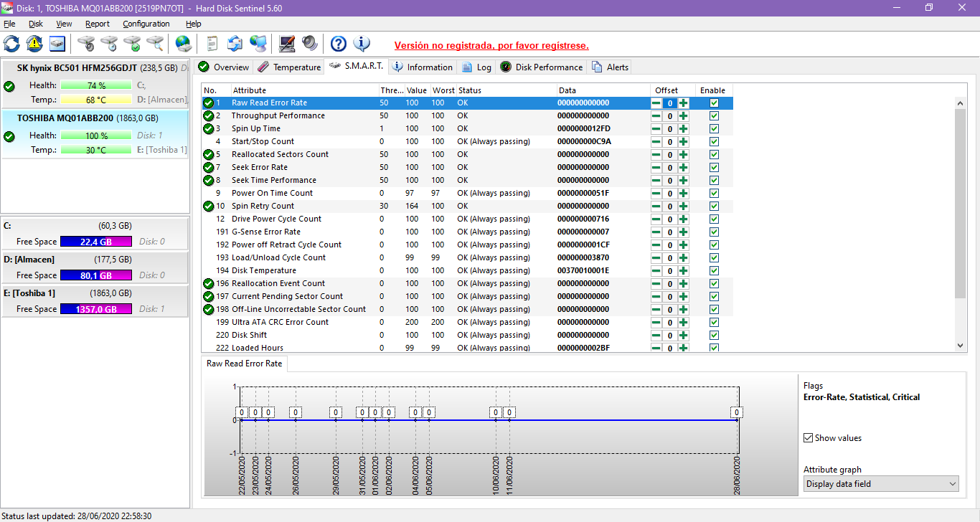Switch to the Disk Performance tab
Image resolution: width=980 pixels, height=522 pixels.
click(542, 67)
